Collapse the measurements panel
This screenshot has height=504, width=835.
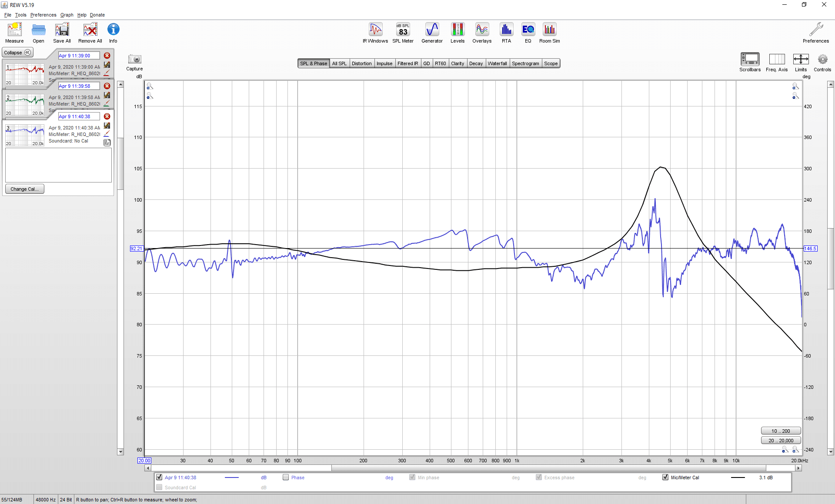point(18,53)
